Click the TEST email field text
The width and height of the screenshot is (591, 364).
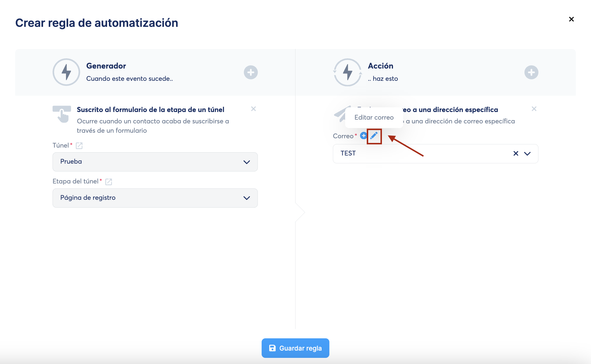[348, 153]
